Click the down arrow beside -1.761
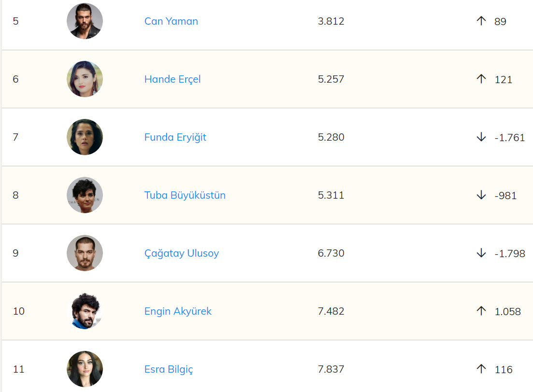Screen dimensions: 533x392 point(481,137)
